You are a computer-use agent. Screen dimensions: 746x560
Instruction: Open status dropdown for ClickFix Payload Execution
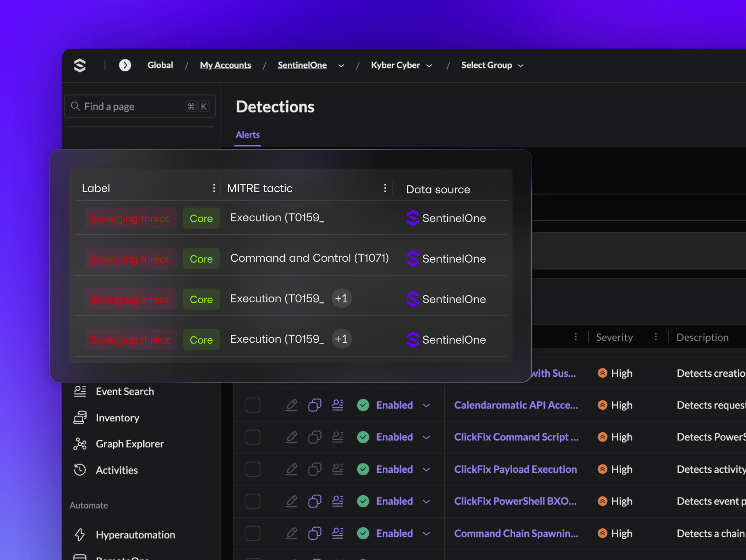427,470
